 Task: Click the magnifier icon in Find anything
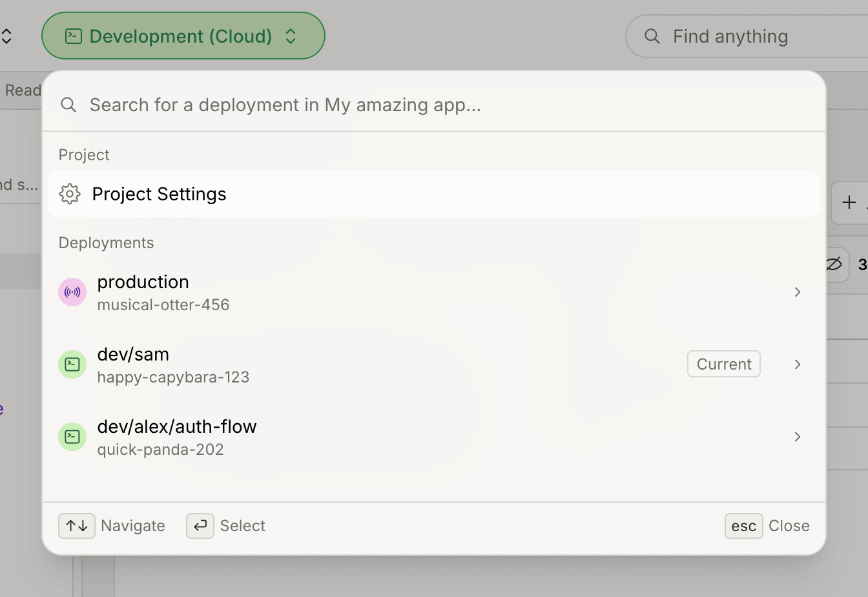tap(652, 36)
